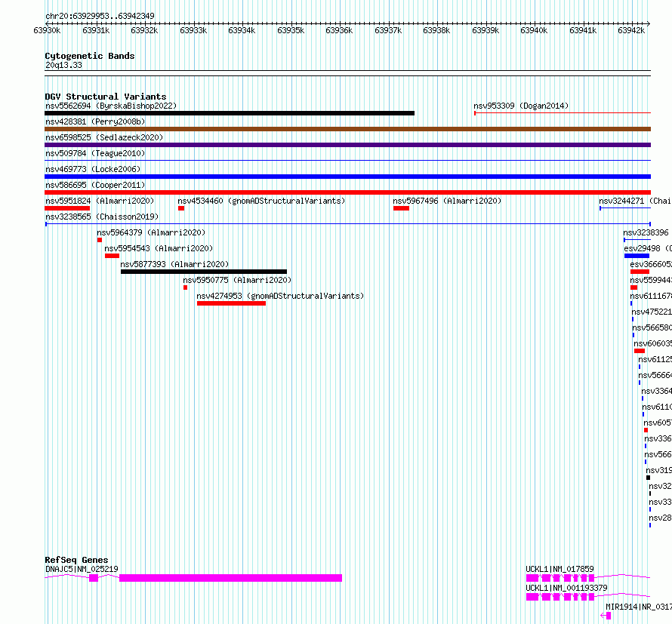Click the 63936k ruler position label
Image resolution: width=672 pixels, height=624 pixels.
click(339, 30)
